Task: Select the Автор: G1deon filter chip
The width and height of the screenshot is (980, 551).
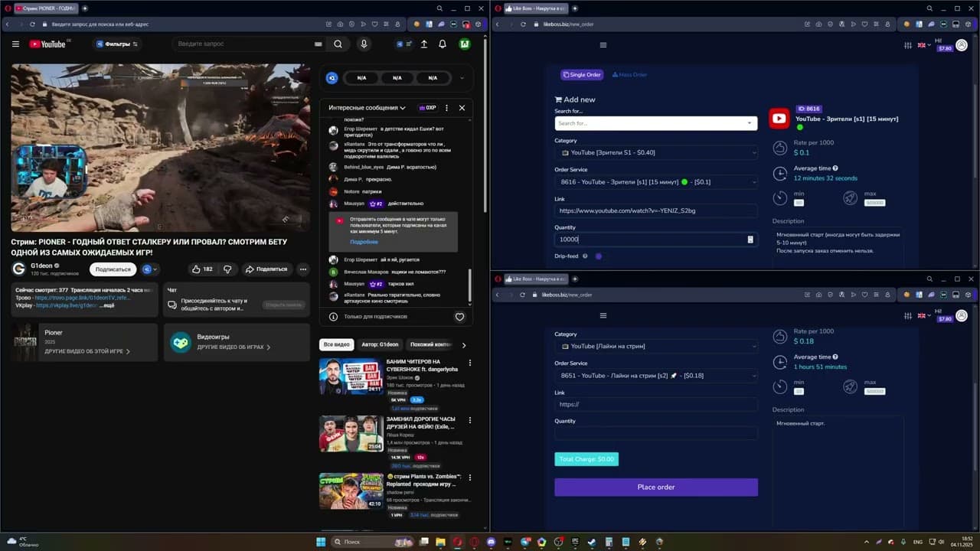Action: [380, 344]
